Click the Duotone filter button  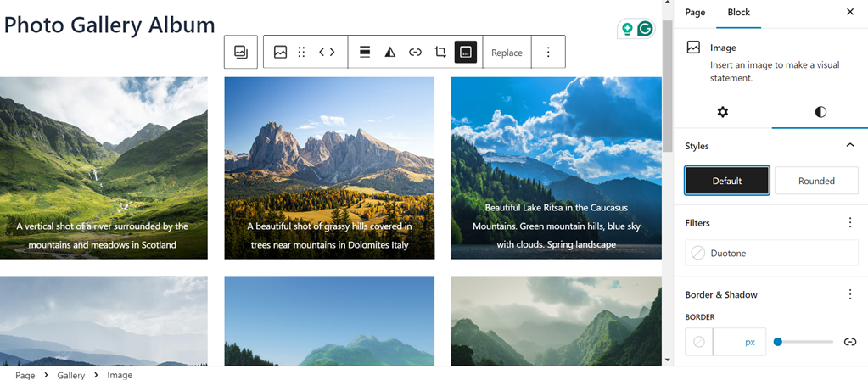pos(771,253)
